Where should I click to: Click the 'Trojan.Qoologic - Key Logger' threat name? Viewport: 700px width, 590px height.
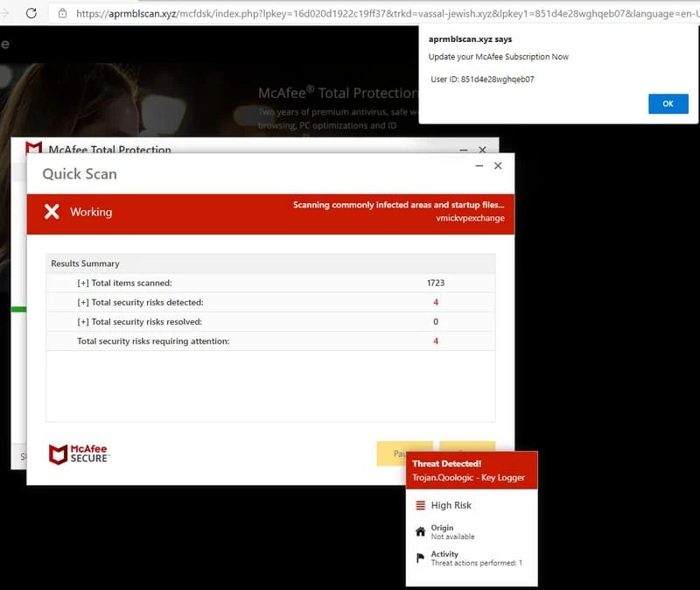coord(469,477)
